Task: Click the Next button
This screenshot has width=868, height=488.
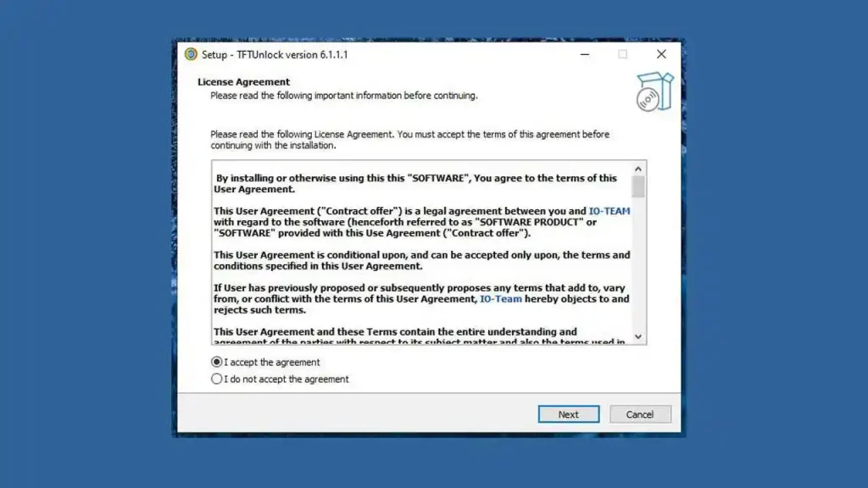Action: coord(569,414)
